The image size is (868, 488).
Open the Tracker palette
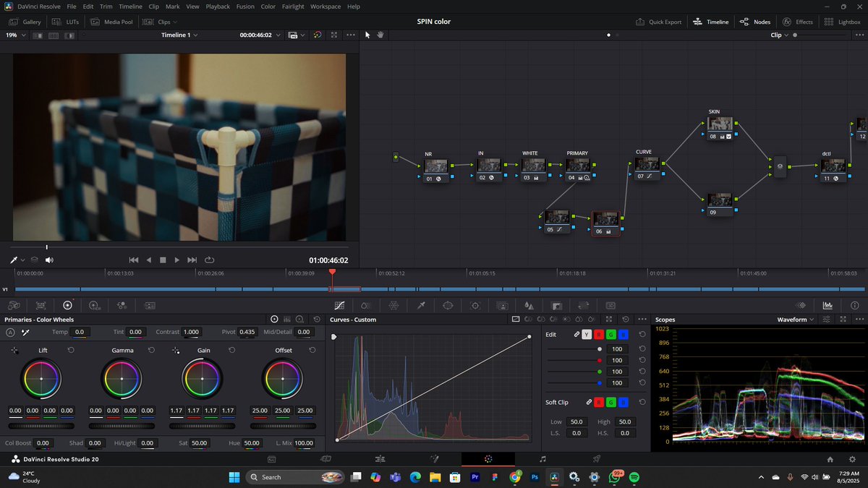(475, 305)
